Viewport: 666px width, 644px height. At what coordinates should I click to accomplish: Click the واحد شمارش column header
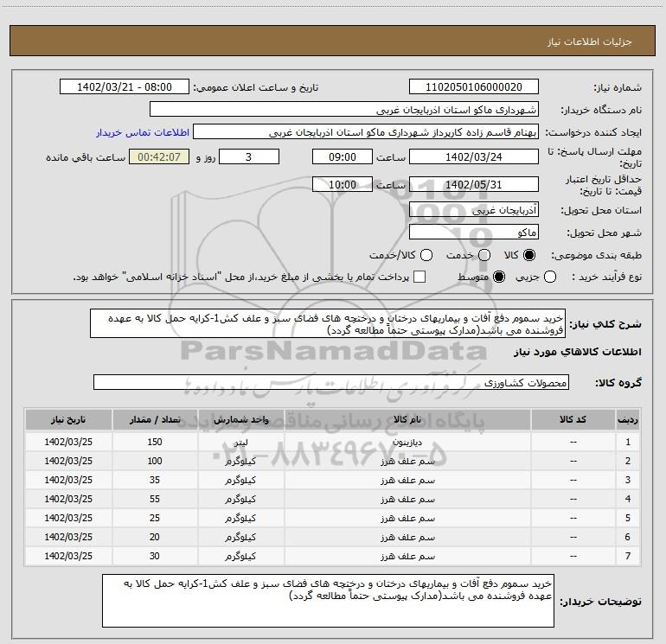(240, 420)
